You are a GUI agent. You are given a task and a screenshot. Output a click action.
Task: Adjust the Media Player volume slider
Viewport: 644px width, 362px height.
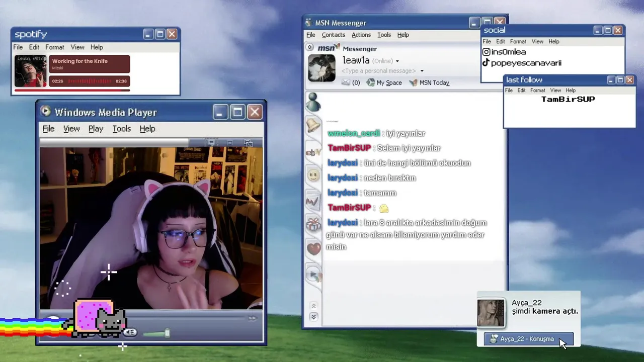pos(156,333)
